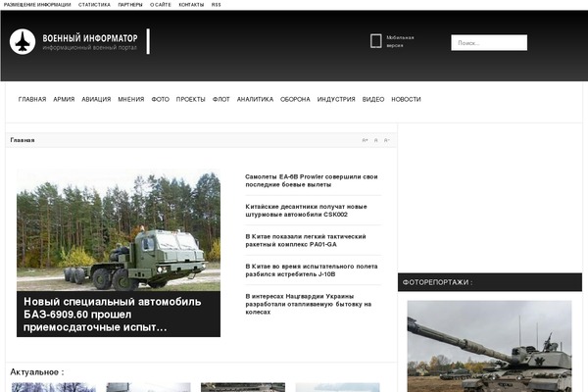Read article about Chinese CSK002 assault vehicles
This screenshot has height=392, width=588.
point(306,211)
